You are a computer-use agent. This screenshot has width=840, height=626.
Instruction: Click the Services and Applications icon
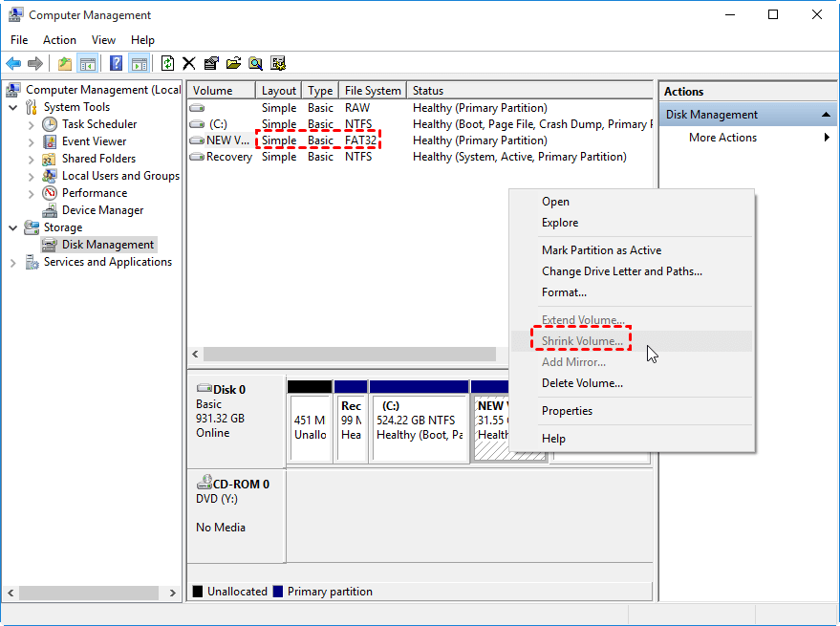point(32,262)
